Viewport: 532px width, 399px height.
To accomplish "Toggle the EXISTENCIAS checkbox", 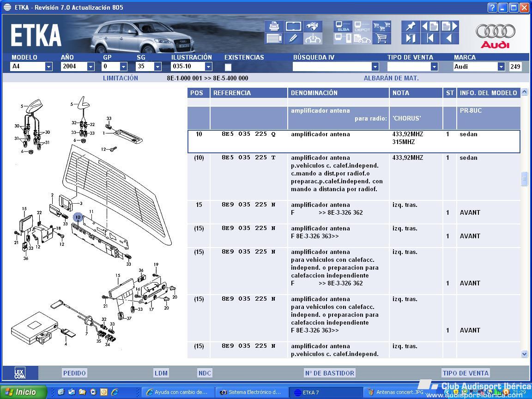I will 228,67.
